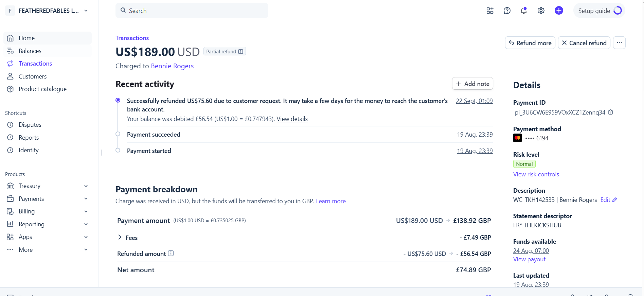Click the Refund more button
Viewport: 644px width, 296px height.
coord(530,43)
